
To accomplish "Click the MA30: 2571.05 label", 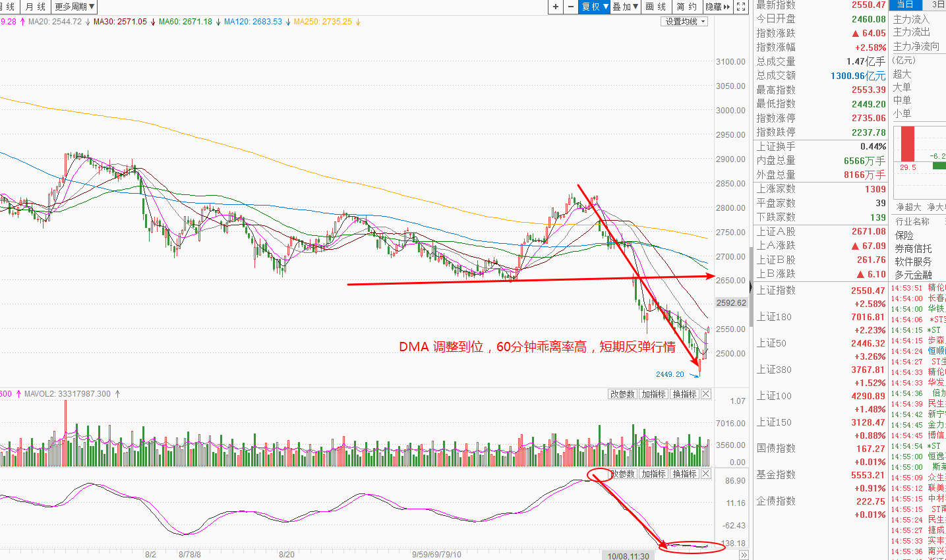I will 120,22.
